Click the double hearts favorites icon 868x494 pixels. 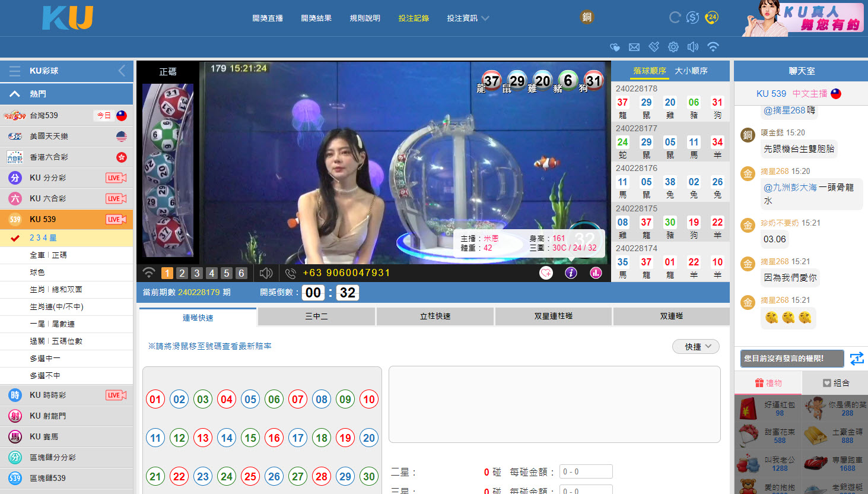pyautogui.click(x=615, y=47)
